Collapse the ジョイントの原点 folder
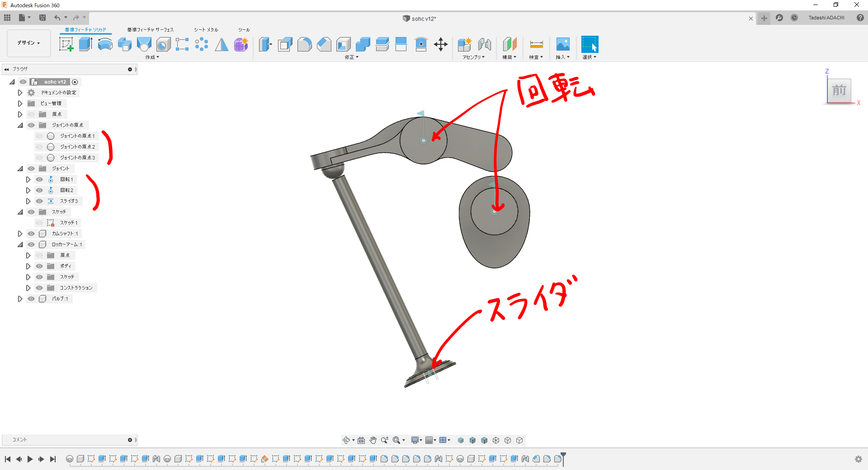Screen dimensions: 868x470 20,125
